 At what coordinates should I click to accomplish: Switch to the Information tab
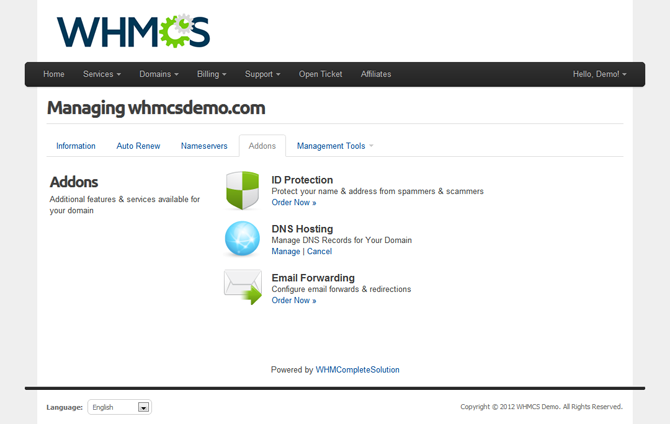76,146
